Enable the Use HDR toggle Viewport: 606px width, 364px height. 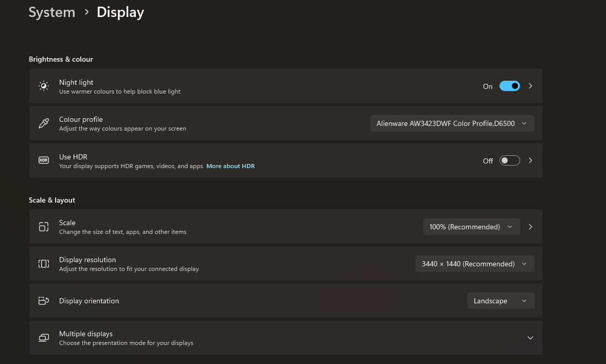509,160
